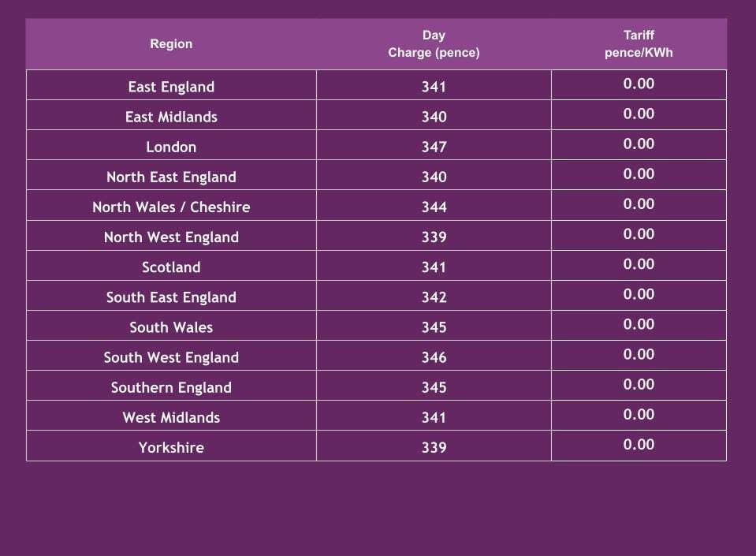Click the Tariff pence/KWh column header
This screenshot has height=556, width=756.
639,44
